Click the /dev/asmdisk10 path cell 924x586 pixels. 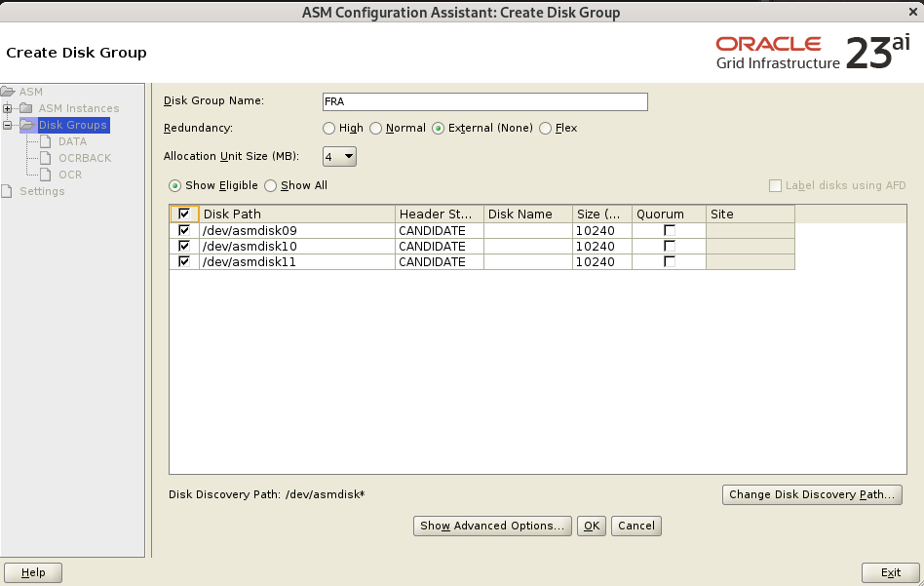pos(296,247)
